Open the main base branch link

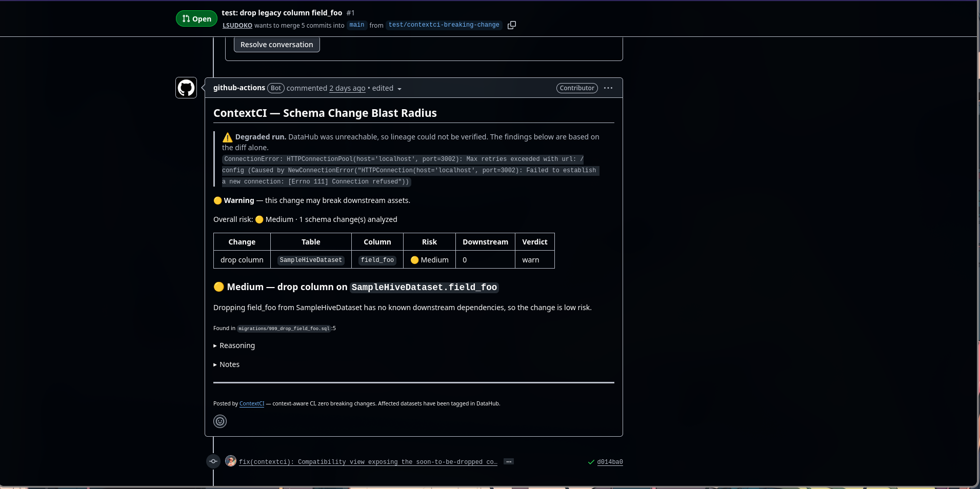[x=357, y=25]
